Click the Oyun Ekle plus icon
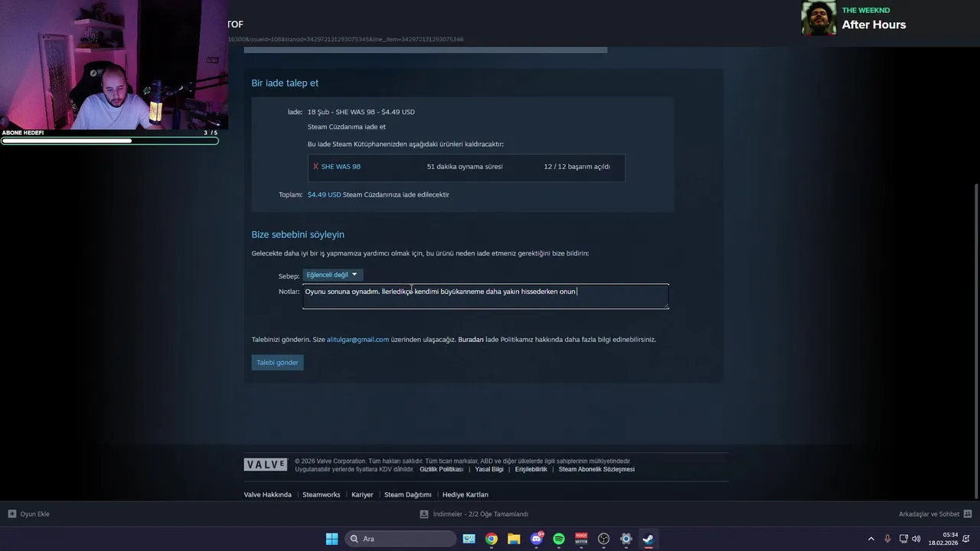Screen dimensions: 980x551 point(12,514)
